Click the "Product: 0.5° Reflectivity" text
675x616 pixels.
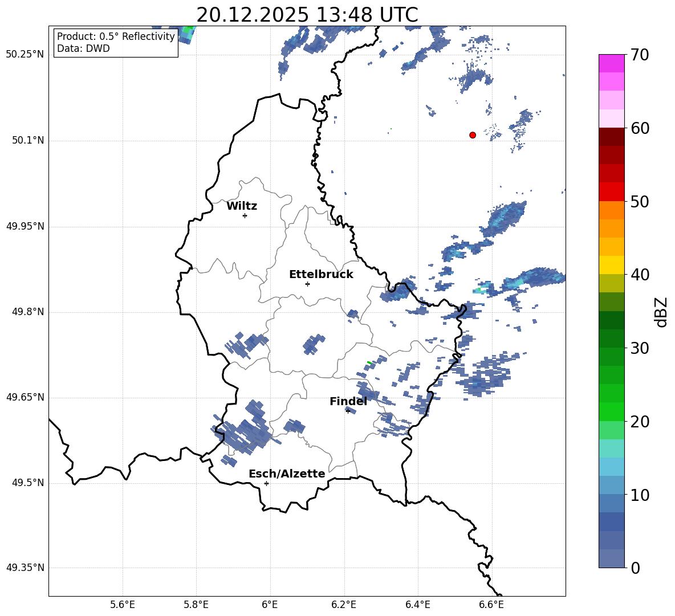click(x=116, y=36)
